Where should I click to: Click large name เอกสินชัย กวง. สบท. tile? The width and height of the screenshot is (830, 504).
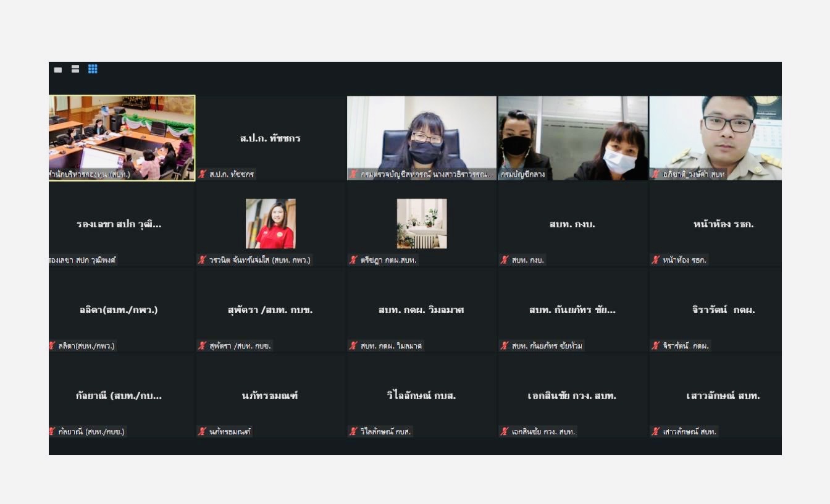[x=572, y=396]
